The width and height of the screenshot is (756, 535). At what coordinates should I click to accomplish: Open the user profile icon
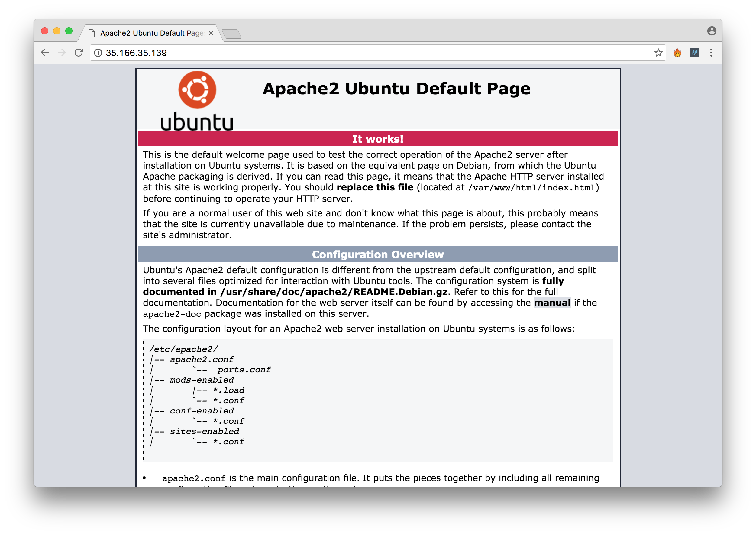[x=712, y=31]
